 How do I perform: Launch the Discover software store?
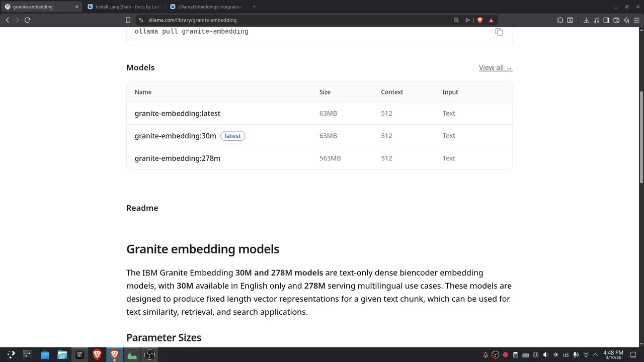(45, 354)
